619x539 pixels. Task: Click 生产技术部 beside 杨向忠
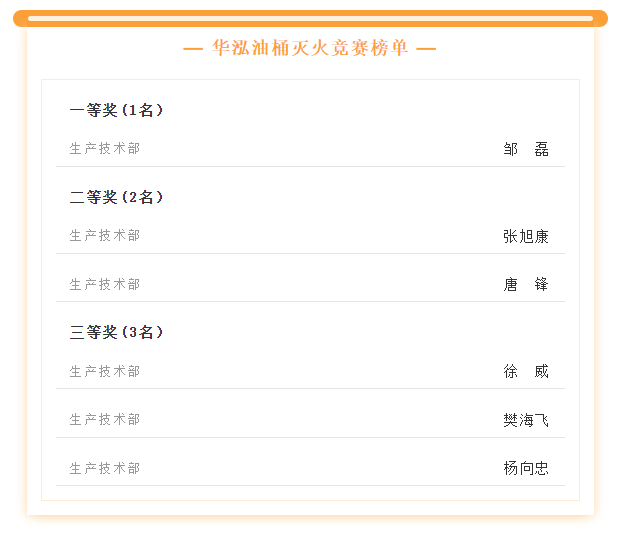point(105,469)
